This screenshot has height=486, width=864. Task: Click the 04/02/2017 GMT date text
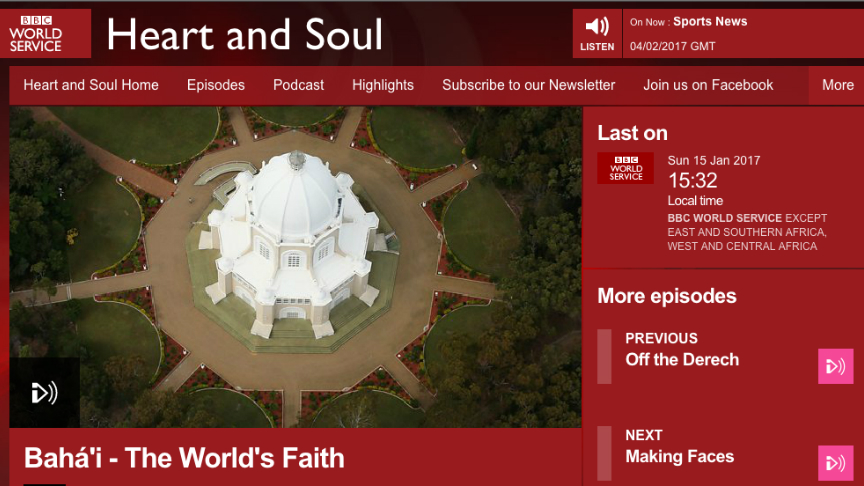point(672,46)
